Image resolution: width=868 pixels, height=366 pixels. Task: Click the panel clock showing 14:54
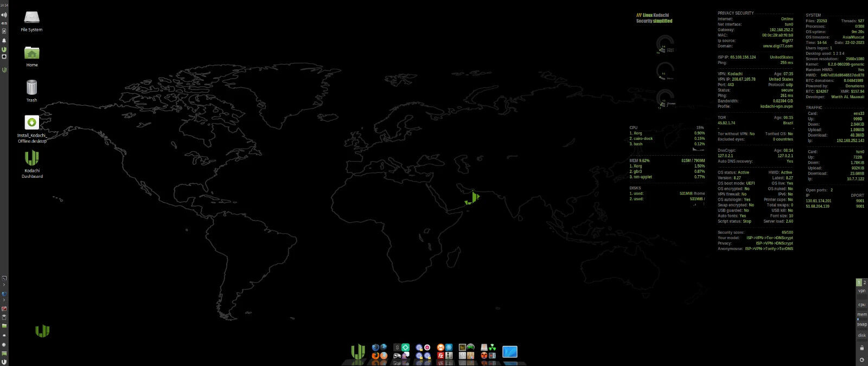[4, 5]
